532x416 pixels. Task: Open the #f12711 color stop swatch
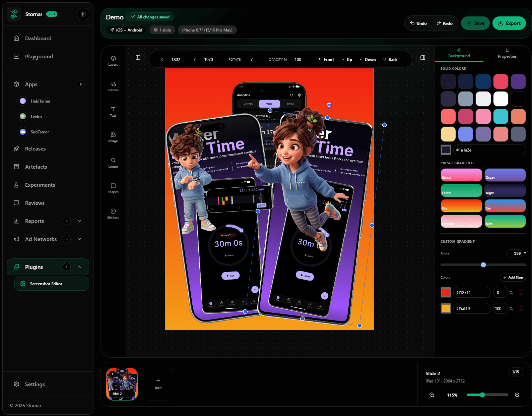[446, 292]
